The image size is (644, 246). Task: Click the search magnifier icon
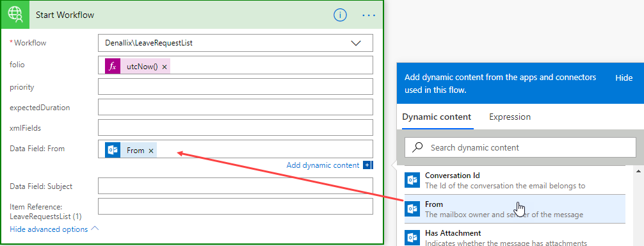pos(417,147)
